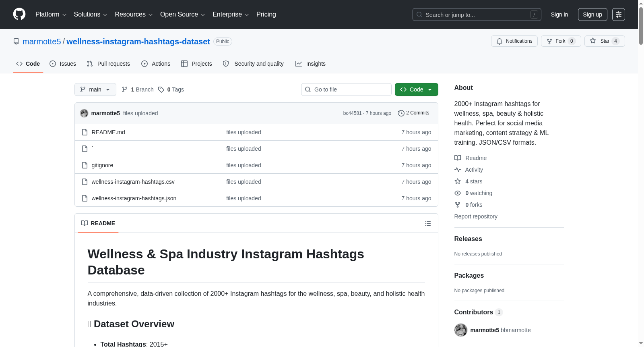Viewport: 644px width, 347px height.
Task: Open the README outline icon
Action: pos(428,223)
